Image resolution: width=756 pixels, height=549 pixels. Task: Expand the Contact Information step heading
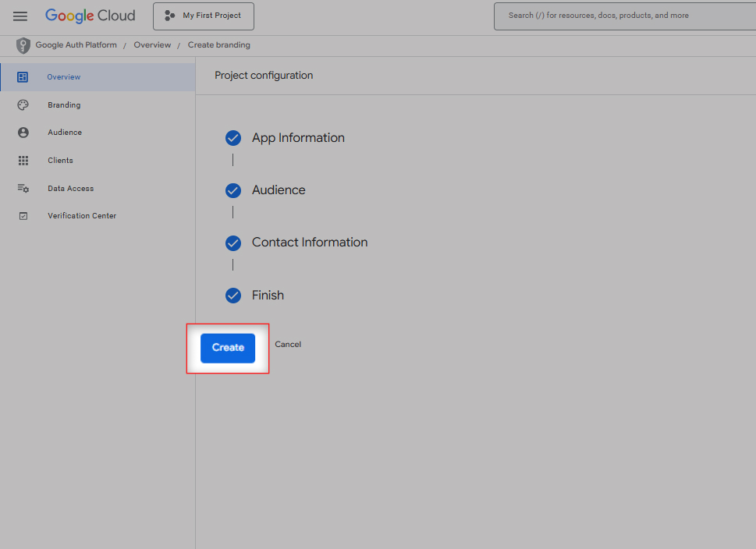click(x=309, y=243)
